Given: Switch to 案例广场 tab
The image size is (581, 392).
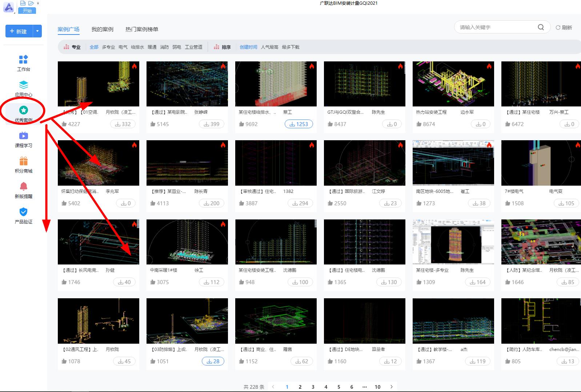Looking at the screenshot, I should click(x=68, y=29).
